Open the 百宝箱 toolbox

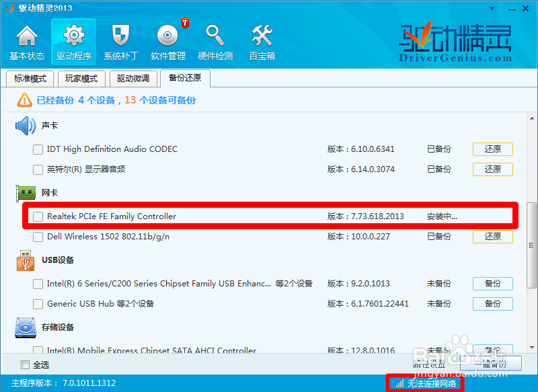pos(262,42)
